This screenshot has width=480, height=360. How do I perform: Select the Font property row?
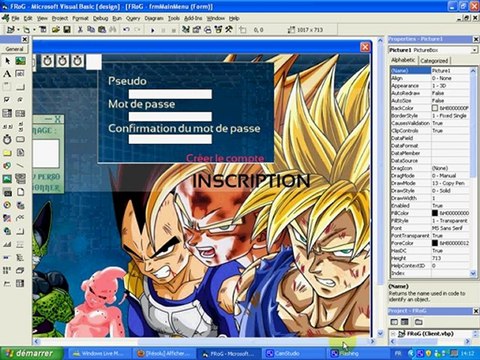coord(430,228)
